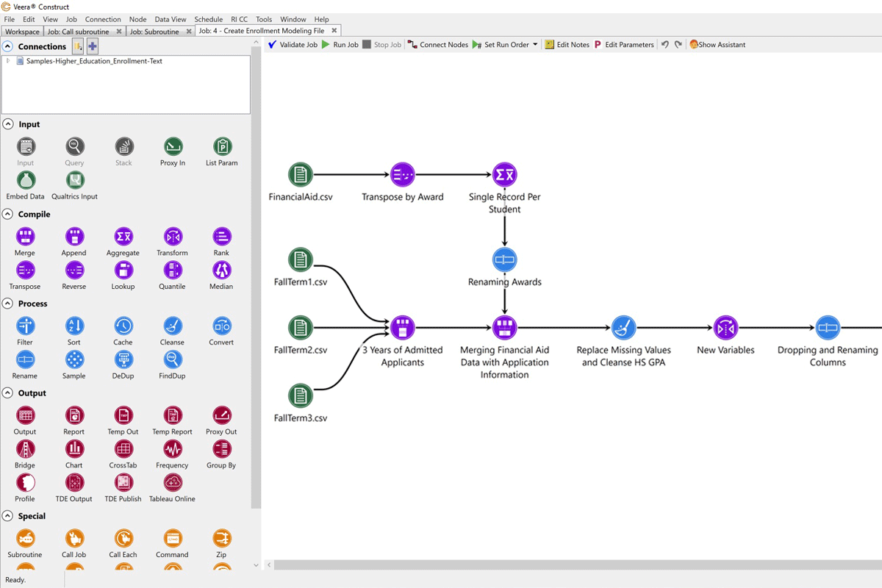Select the Merge node icon in Compile

pos(25,237)
